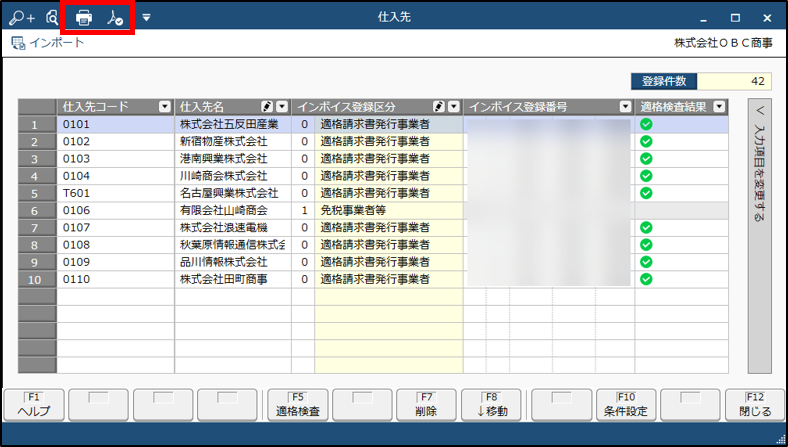788x447 pixels.
Task: Click the document search icon in the title bar
Action: click(x=52, y=18)
